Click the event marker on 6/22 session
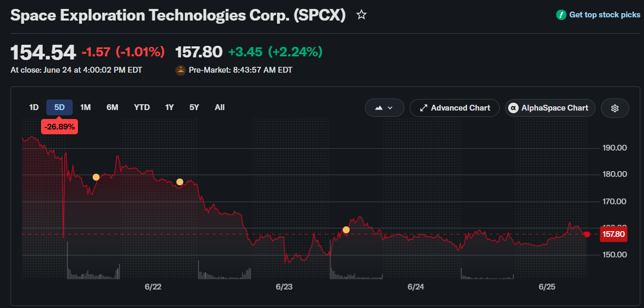 pos(180,182)
